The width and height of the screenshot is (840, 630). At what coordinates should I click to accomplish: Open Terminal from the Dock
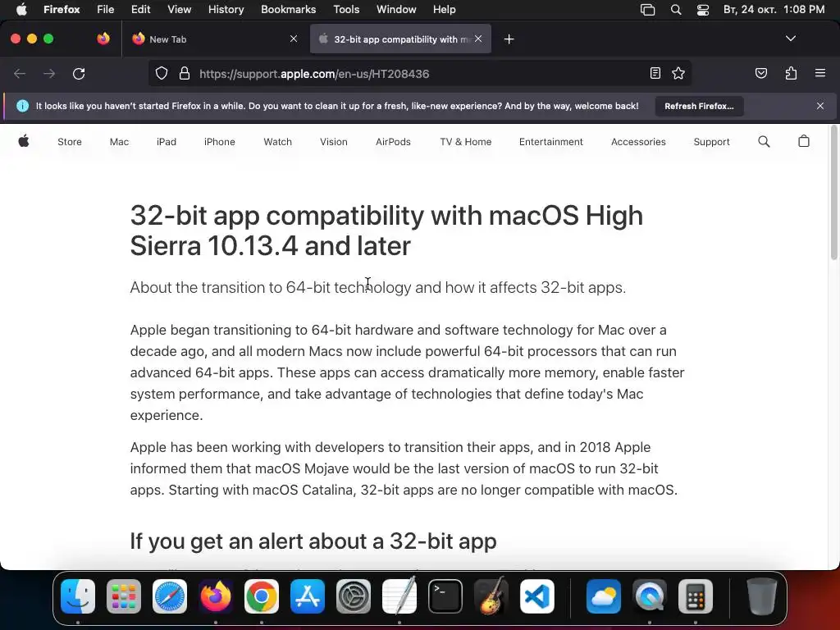tap(445, 596)
